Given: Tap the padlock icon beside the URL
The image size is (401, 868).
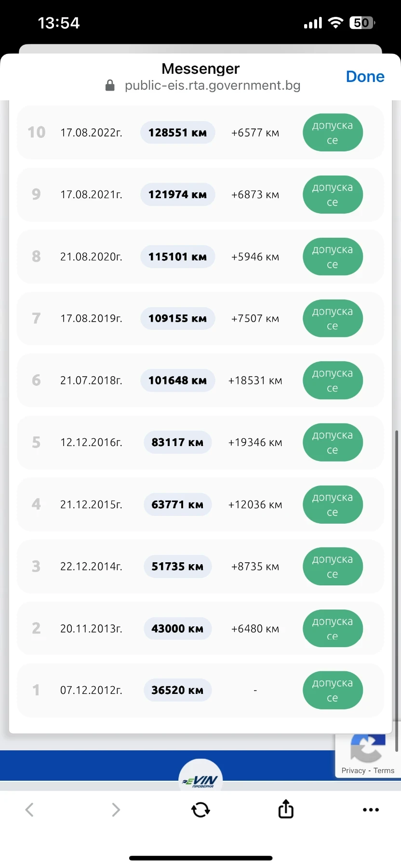Looking at the screenshot, I should coord(110,85).
